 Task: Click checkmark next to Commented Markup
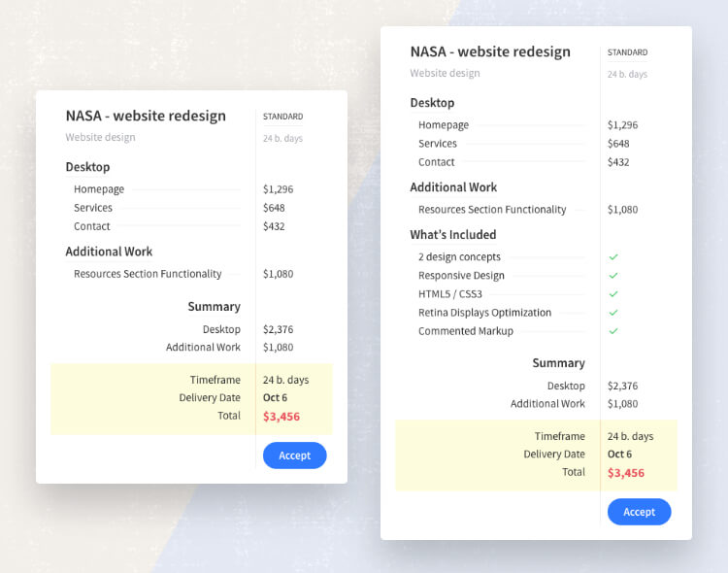point(613,331)
